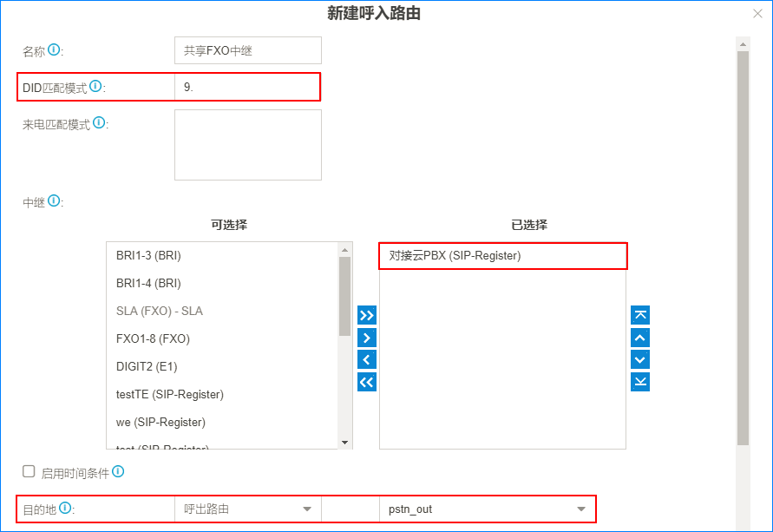
Task: Move selected trunk down one position
Action: pyautogui.click(x=640, y=359)
